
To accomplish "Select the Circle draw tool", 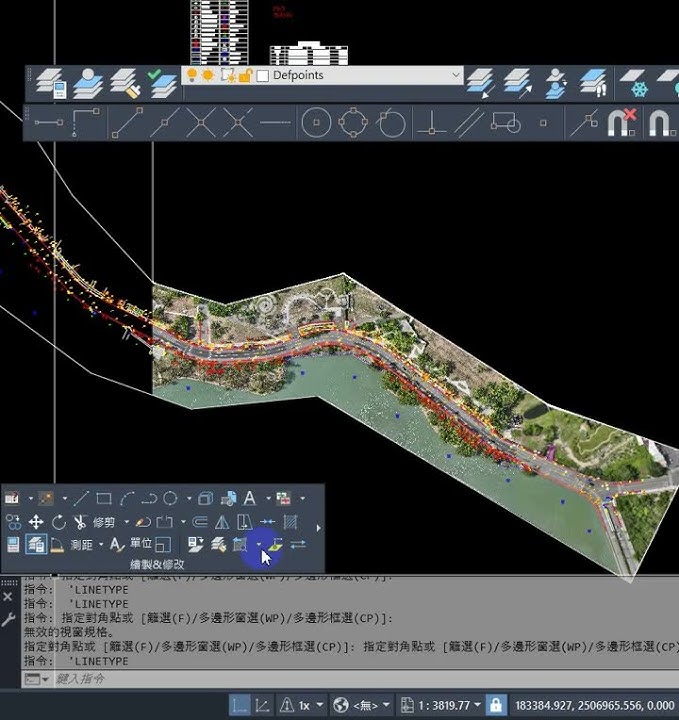I will (170, 498).
